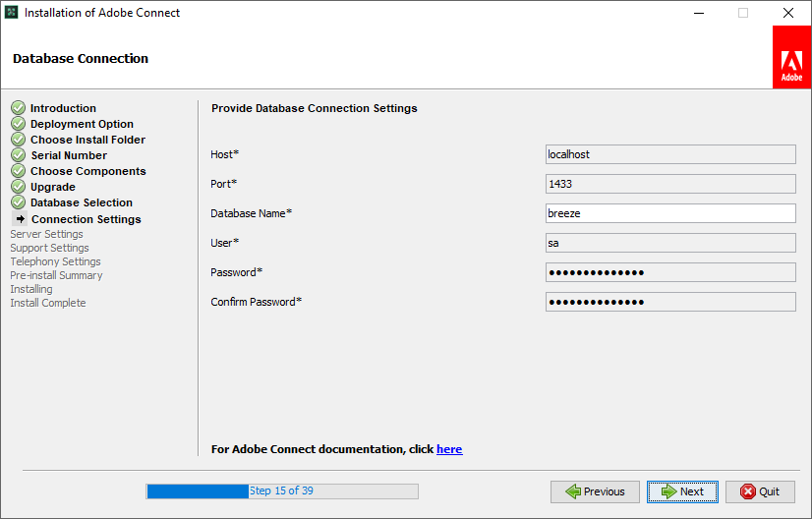
Task: Click the Host field containing localhost
Action: pyautogui.click(x=670, y=154)
